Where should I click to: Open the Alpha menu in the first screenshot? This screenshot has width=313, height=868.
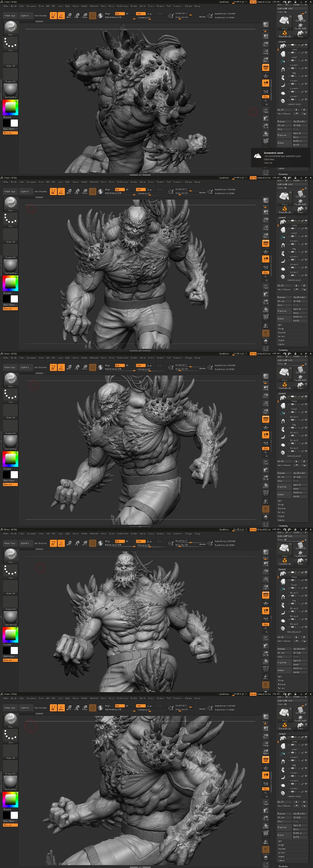click(x=6, y=6)
